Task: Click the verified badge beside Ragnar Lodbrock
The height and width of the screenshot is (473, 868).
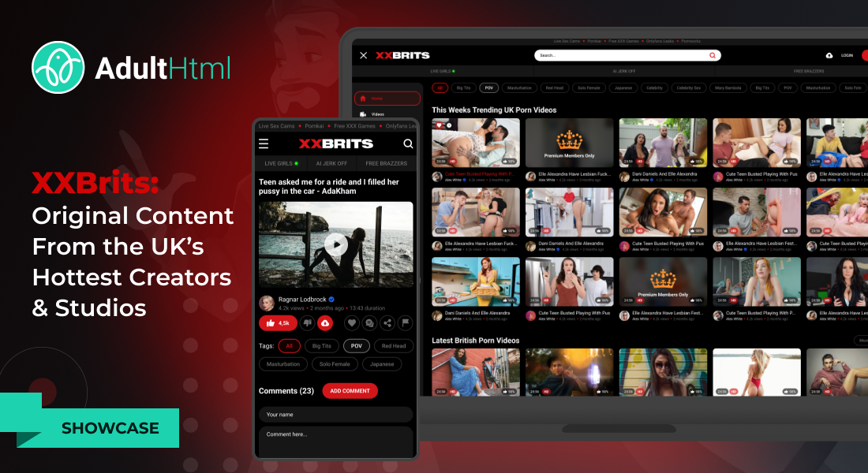Action: click(331, 300)
